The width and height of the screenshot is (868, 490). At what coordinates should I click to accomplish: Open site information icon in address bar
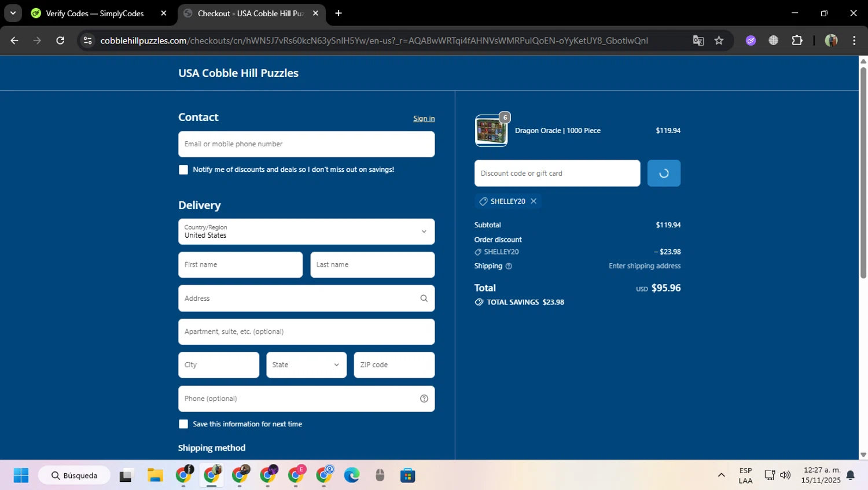coord(87,40)
